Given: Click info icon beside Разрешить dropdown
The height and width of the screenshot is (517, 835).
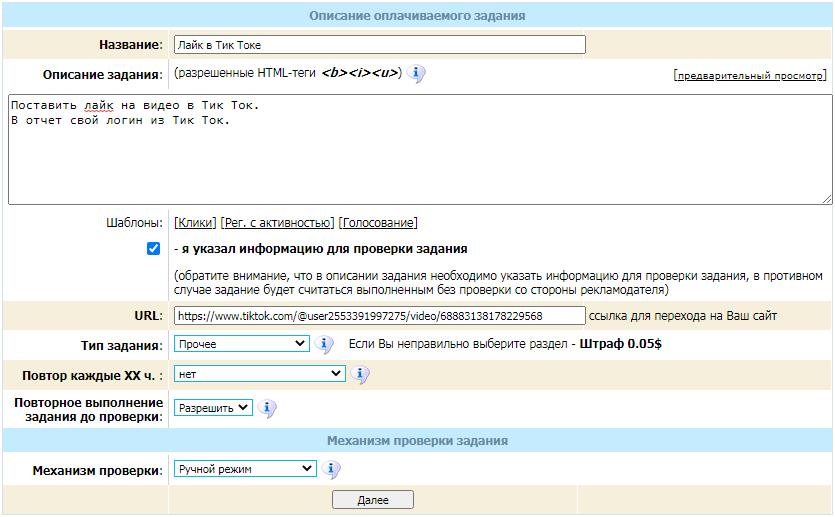Looking at the screenshot, I should (267, 408).
